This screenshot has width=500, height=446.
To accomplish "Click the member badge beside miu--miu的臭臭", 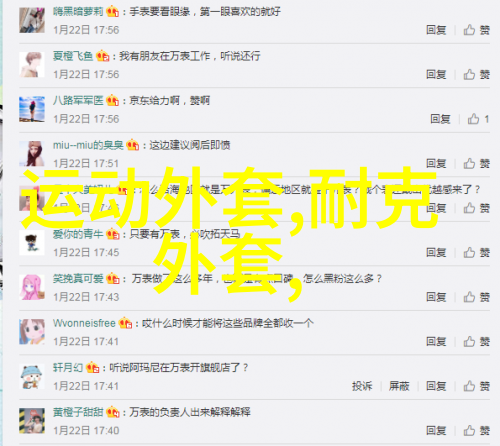I will (132, 145).
